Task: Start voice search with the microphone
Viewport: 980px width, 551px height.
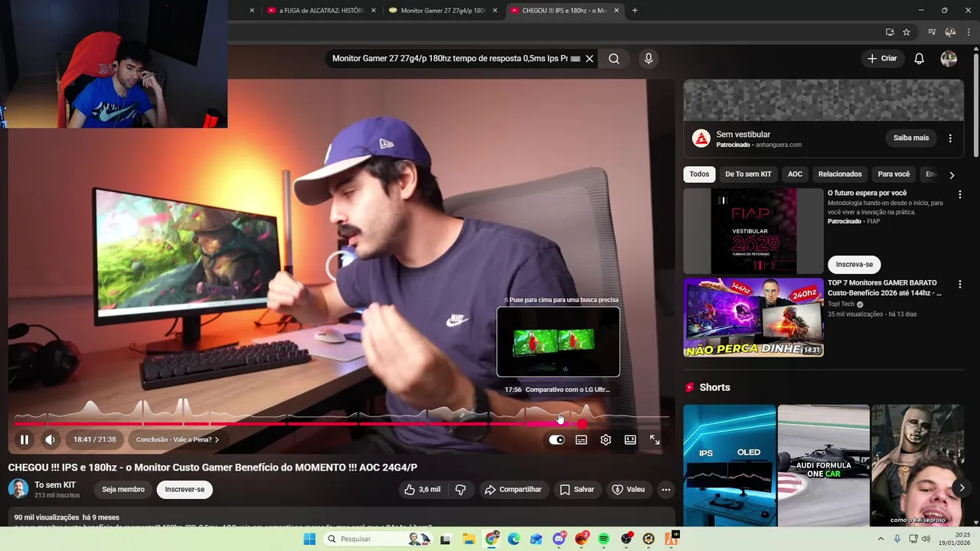Action: (x=648, y=59)
